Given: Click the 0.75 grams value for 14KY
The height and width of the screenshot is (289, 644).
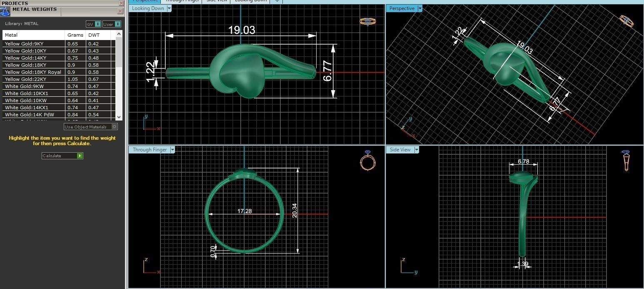Looking at the screenshot, I should [73, 58].
